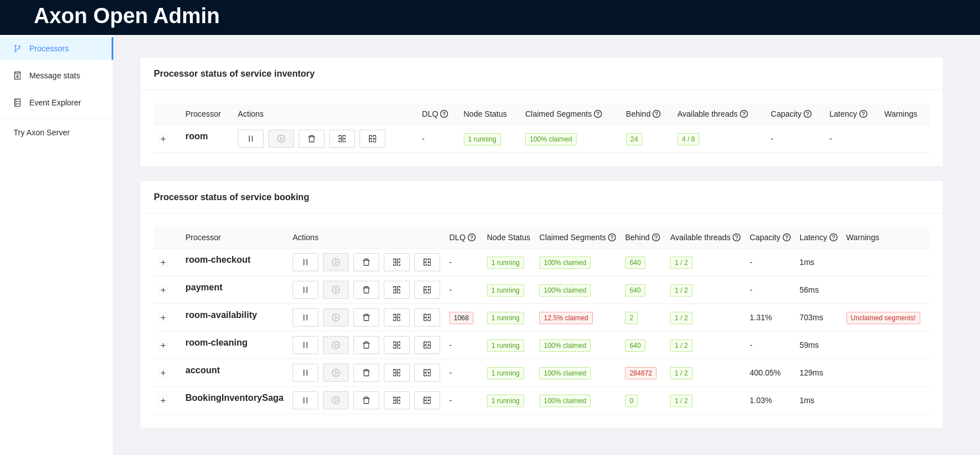
Task: Click the start icon for room processor
Action: pos(281,139)
